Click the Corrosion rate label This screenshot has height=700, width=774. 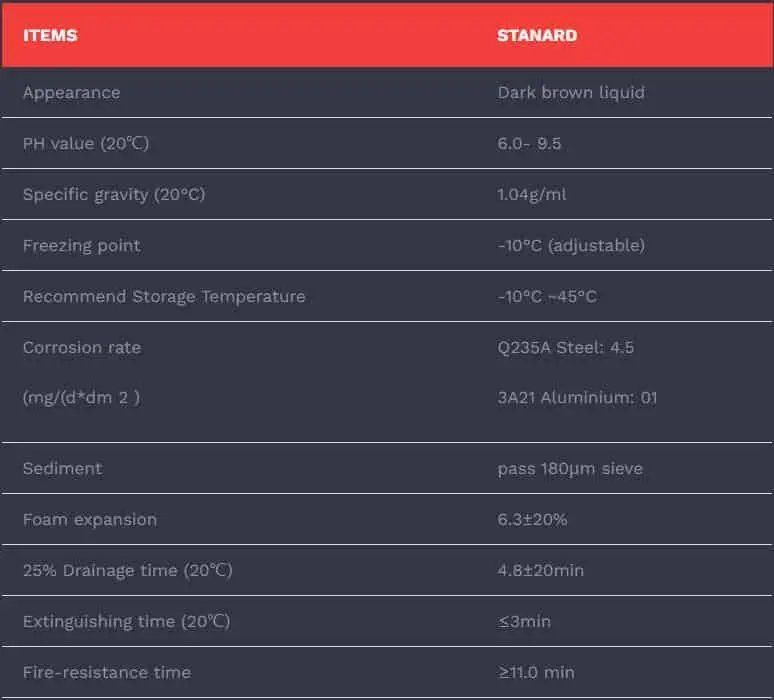click(x=82, y=347)
